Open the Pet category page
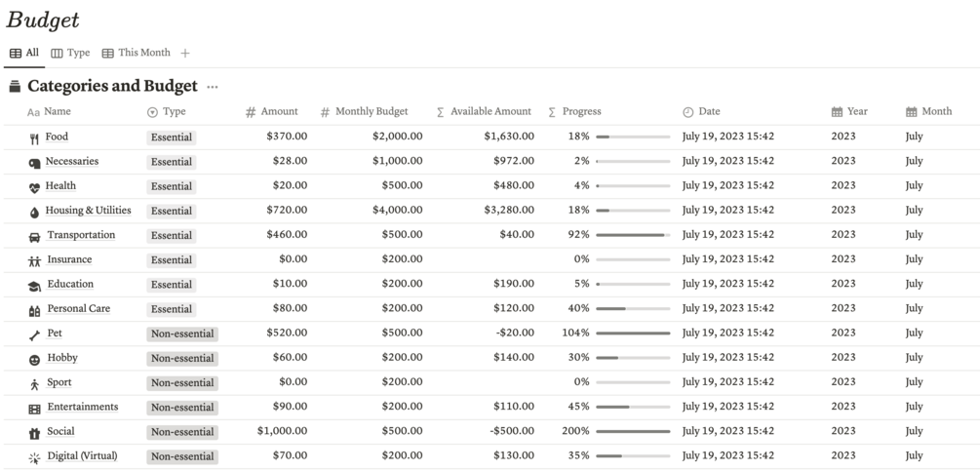The height and width of the screenshot is (471, 980). [55, 334]
